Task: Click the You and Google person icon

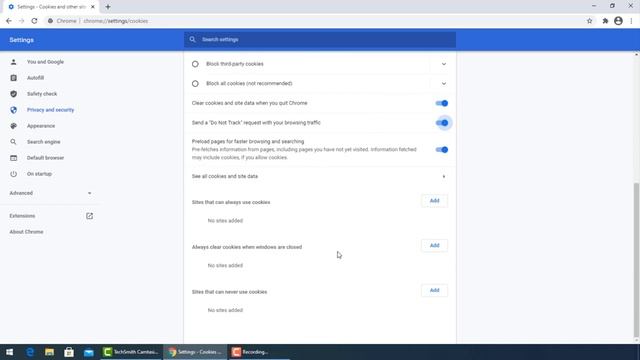Action: pyautogui.click(x=13, y=62)
